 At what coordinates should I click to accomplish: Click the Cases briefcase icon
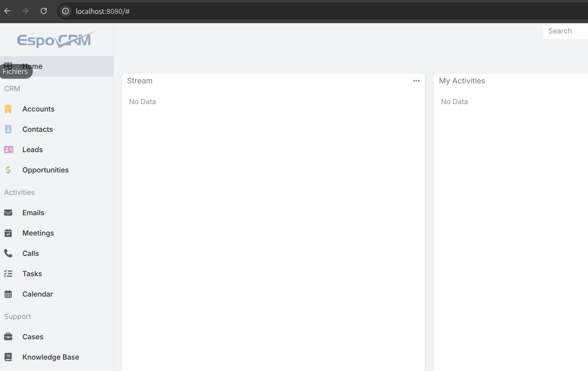tap(8, 337)
